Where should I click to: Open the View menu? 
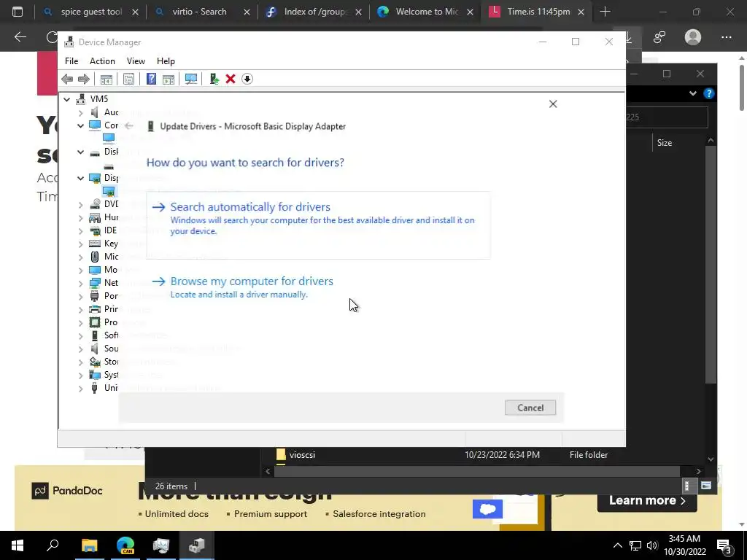click(x=136, y=61)
